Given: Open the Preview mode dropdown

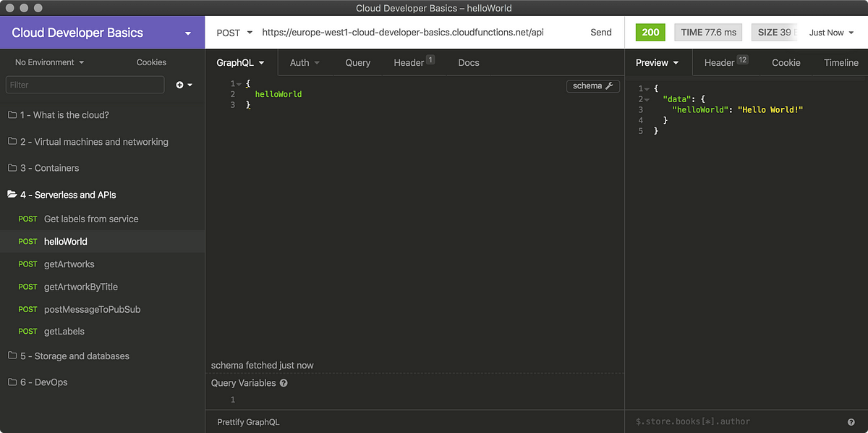Looking at the screenshot, I should [658, 63].
